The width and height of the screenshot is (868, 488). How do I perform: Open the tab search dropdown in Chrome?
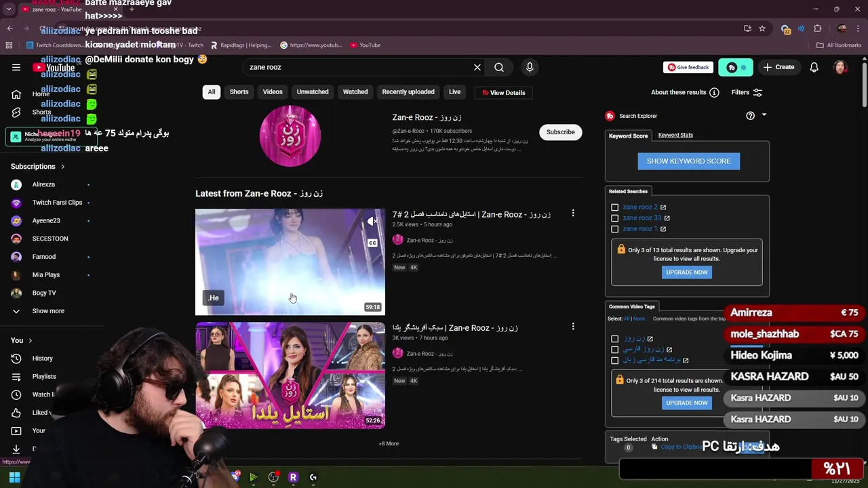click(9, 9)
